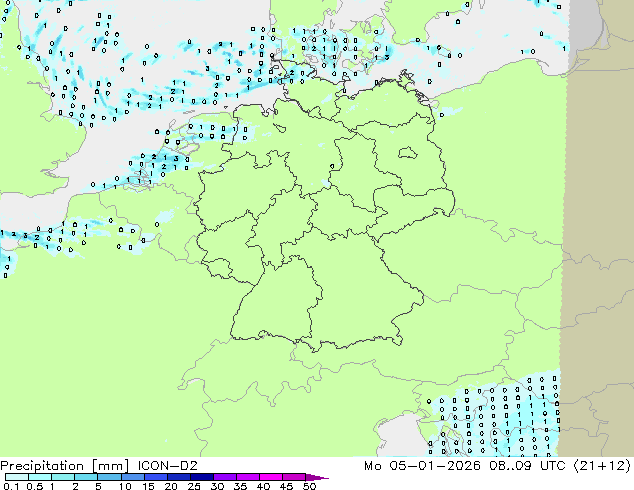Click the '10' legend scale value
The height and width of the screenshot is (490, 634).
125,486
